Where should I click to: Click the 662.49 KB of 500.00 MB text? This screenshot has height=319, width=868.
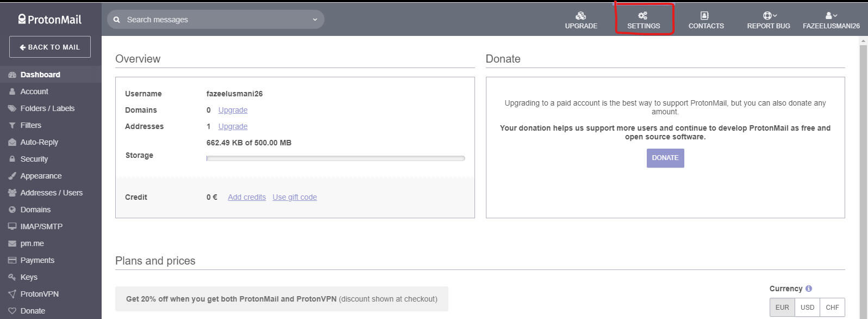tap(249, 143)
